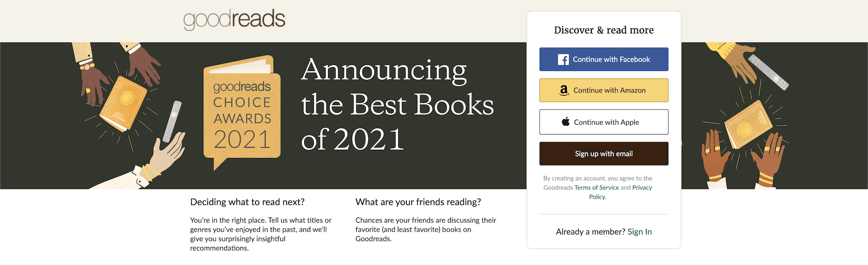
Task: Click the Discover & read more title
Action: 604,30
